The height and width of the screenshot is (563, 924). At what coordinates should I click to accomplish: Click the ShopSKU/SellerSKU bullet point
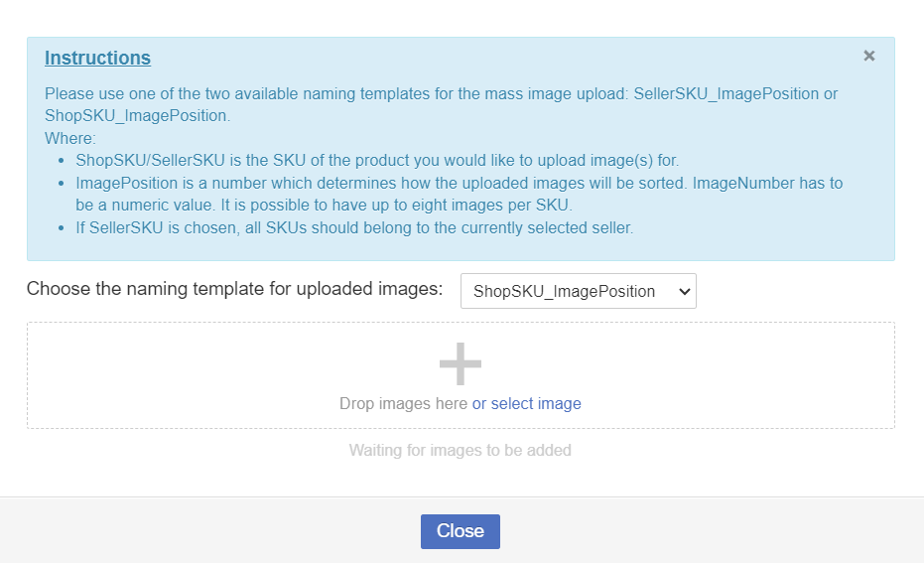[377, 160]
